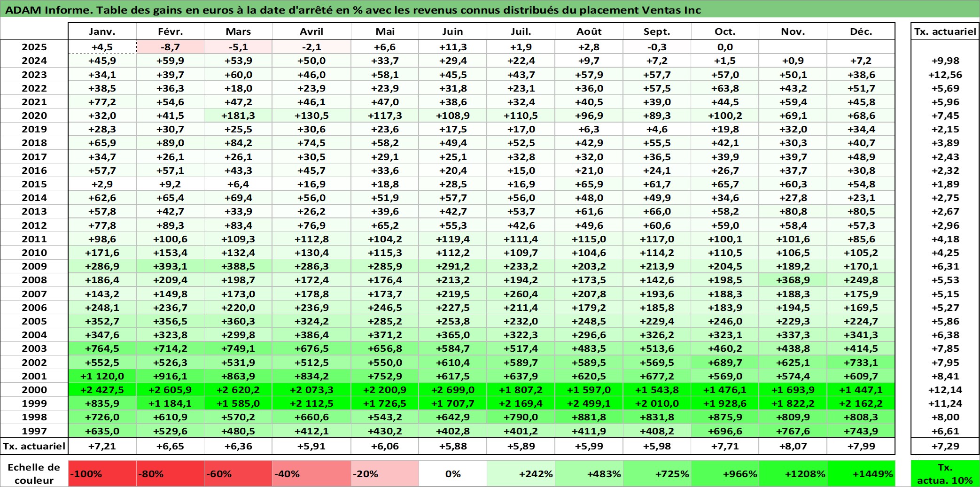Select the Avril column header
Screen dimensions: 980x487
pos(311,31)
